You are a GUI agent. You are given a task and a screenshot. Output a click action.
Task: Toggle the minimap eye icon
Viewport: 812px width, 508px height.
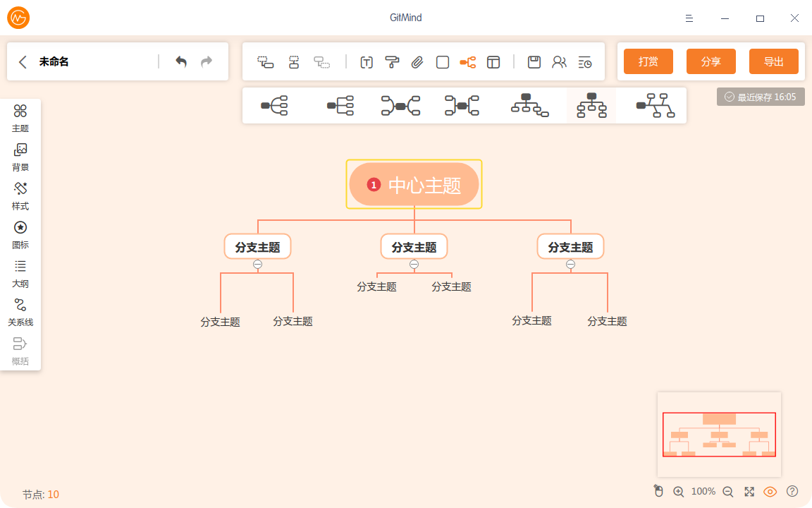[770, 492]
